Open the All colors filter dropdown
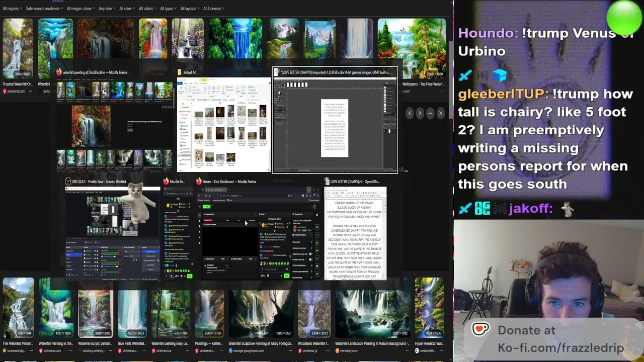644x362 pixels. [x=148, y=9]
